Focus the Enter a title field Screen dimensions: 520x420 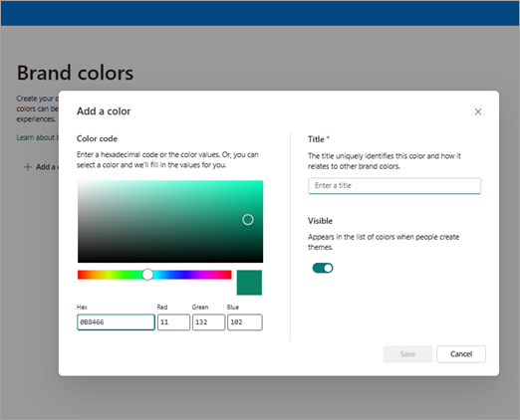tap(394, 186)
